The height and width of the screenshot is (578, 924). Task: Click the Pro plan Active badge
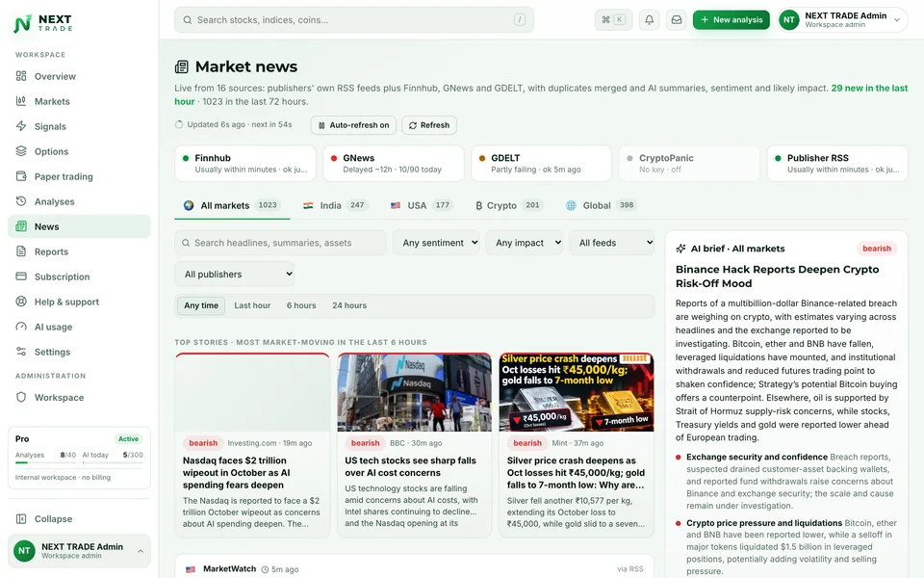click(128, 439)
